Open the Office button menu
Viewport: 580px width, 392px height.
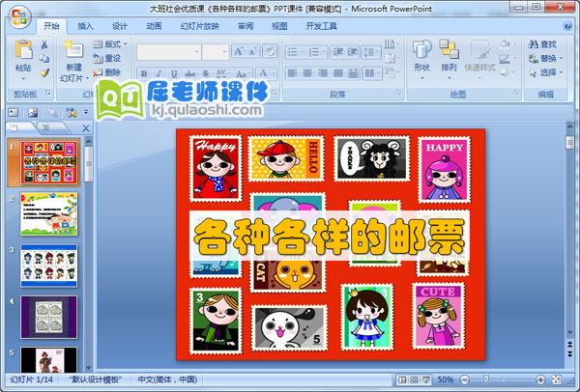tap(18, 16)
